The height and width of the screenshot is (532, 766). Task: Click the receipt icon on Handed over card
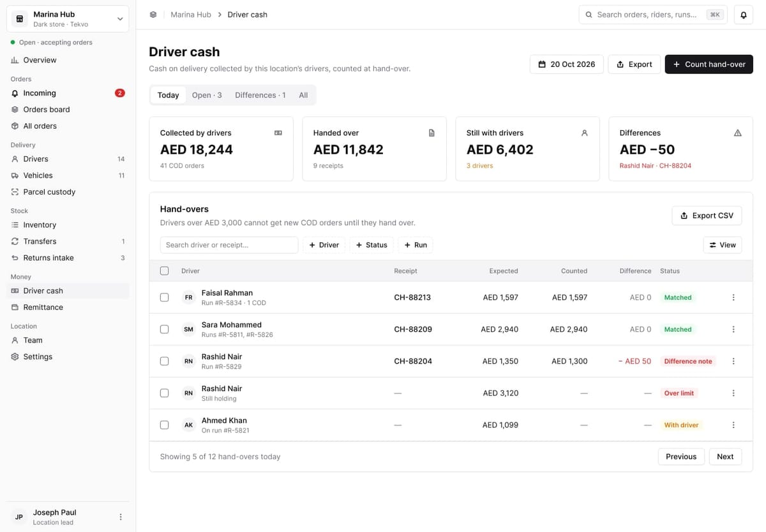coord(431,133)
